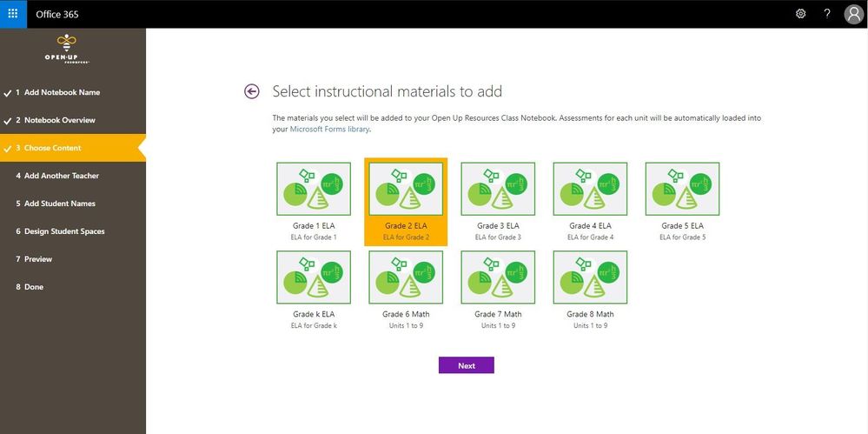Deselect the highlighted Grade 2 ELA tile
868x434 pixels.
(406, 189)
